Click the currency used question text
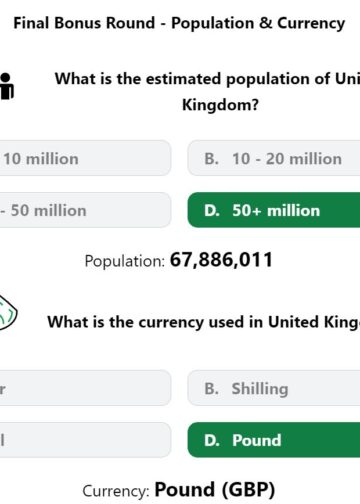 pos(204,322)
